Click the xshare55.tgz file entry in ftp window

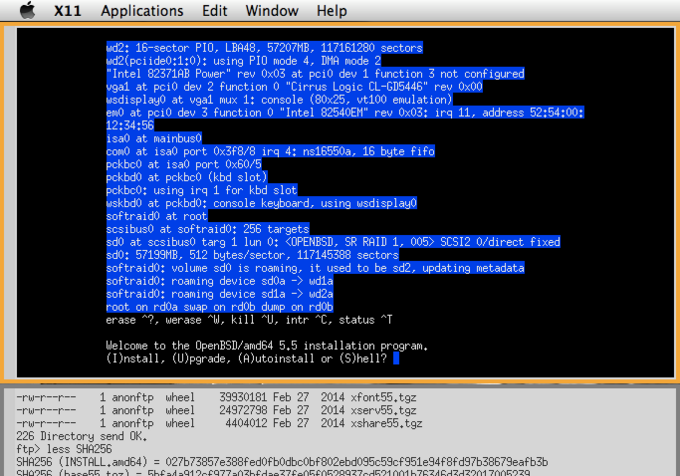[219, 423]
